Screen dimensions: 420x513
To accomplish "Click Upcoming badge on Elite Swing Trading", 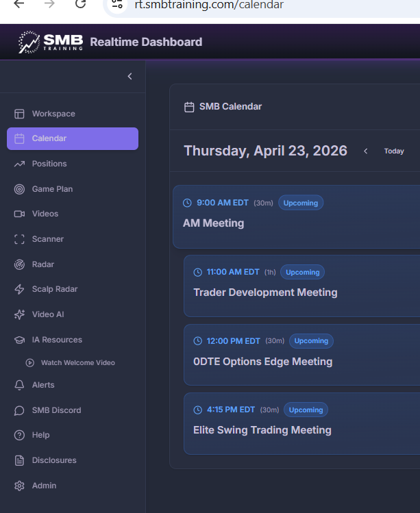I will tap(306, 410).
